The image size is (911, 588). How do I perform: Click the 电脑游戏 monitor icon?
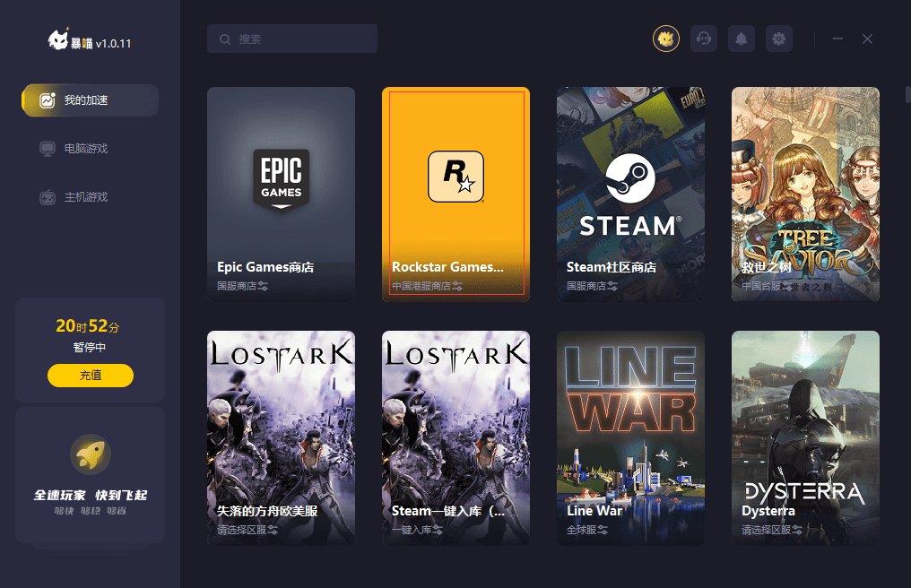[47, 149]
